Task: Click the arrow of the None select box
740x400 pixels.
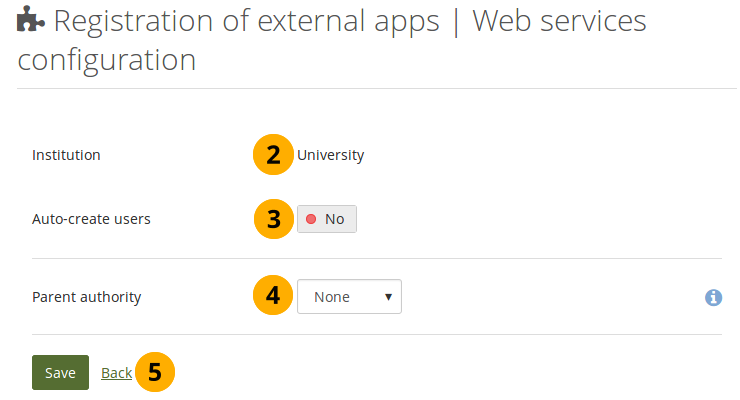Action: (388, 297)
